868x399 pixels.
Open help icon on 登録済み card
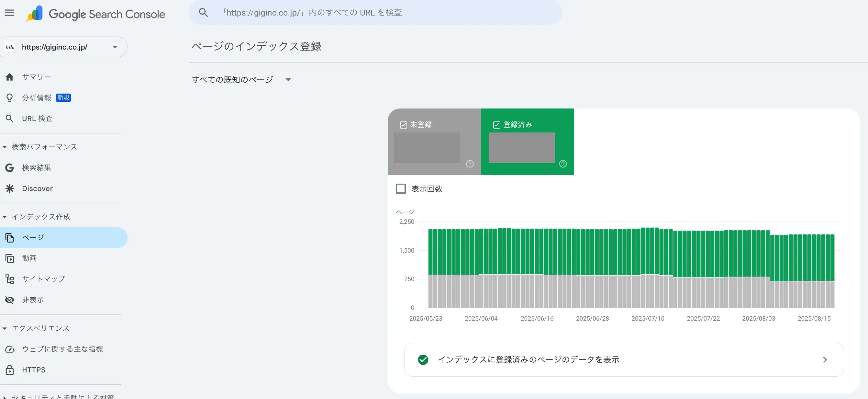click(563, 164)
